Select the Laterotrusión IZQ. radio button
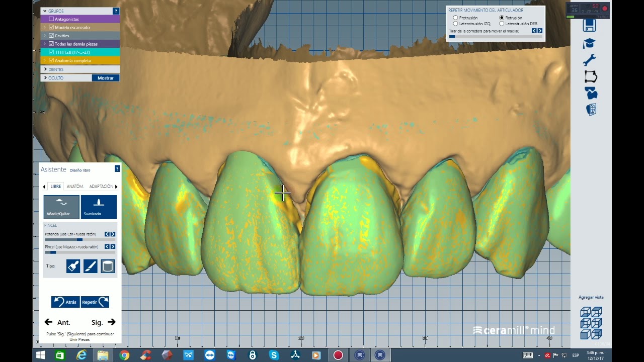The image size is (644, 362). click(x=456, y=24)
